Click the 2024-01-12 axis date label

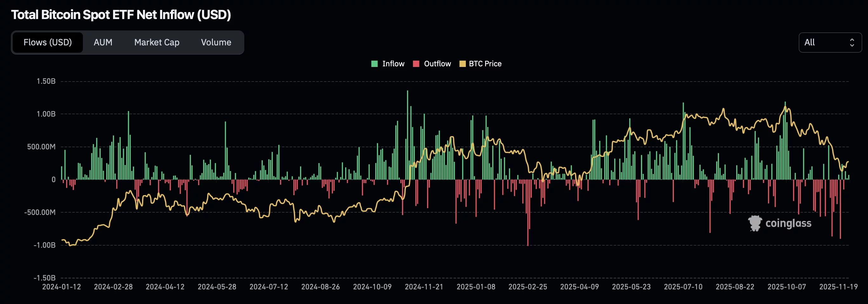[62, 287]
